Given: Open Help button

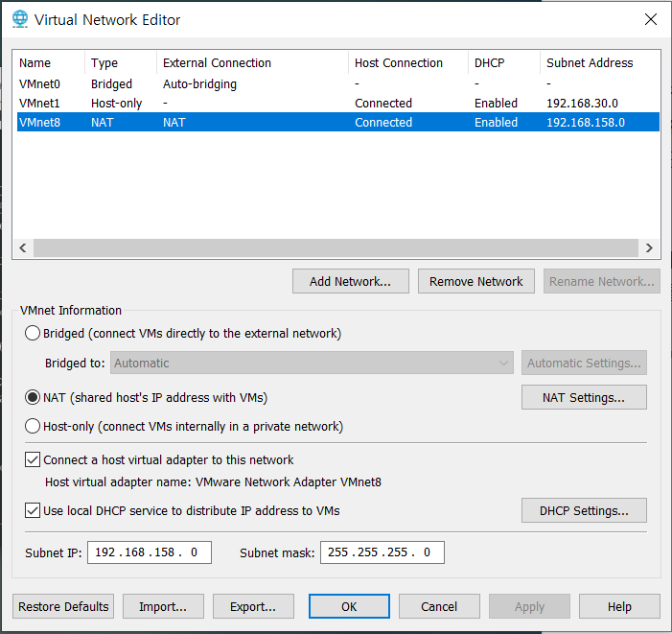Looking at the screenshot, I should pyautogui.click(x=619, y=606).
